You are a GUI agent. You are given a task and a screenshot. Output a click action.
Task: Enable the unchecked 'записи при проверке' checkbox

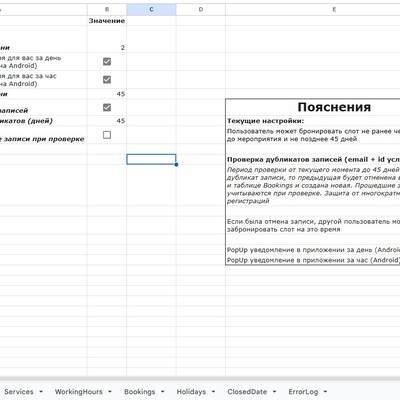coord(107,135)
